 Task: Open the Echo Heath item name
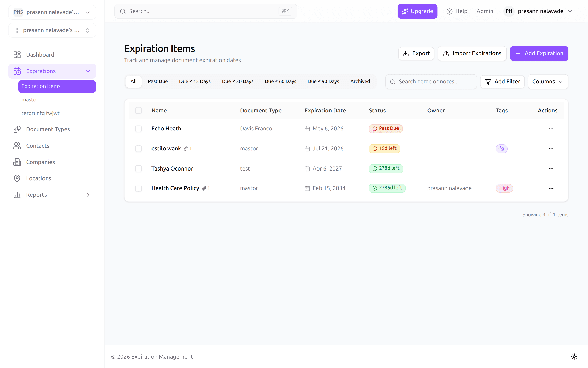coord(166,129)
